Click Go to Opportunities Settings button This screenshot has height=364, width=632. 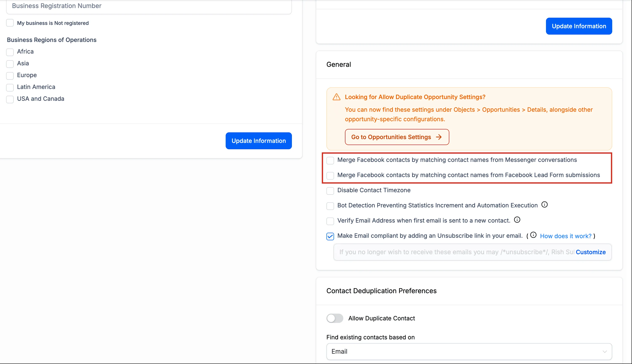point(397,137)
